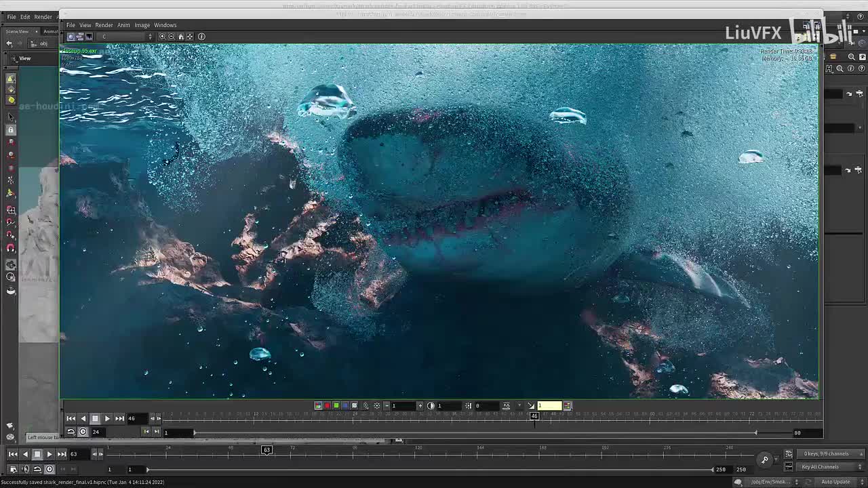Click the MPlay zoom out magnifier icon
Viewport: 868px width, 488px height.
(x=172, y=37)
